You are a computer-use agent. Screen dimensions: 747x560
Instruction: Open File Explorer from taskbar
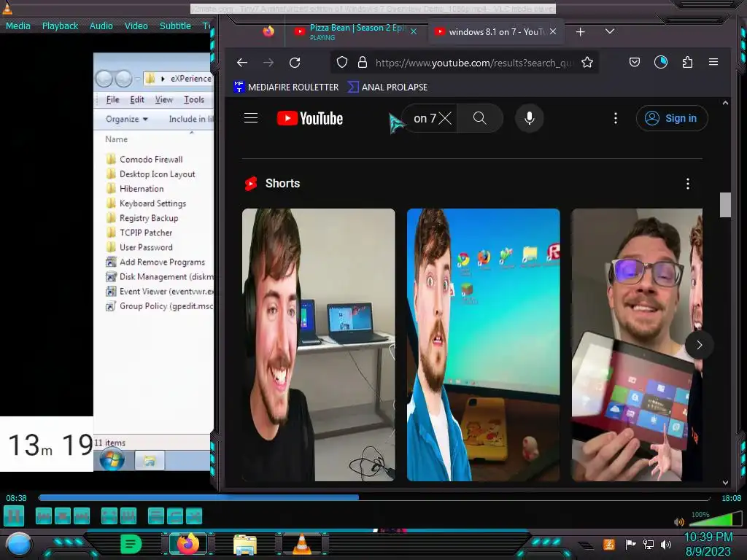(x=245, y=544)
